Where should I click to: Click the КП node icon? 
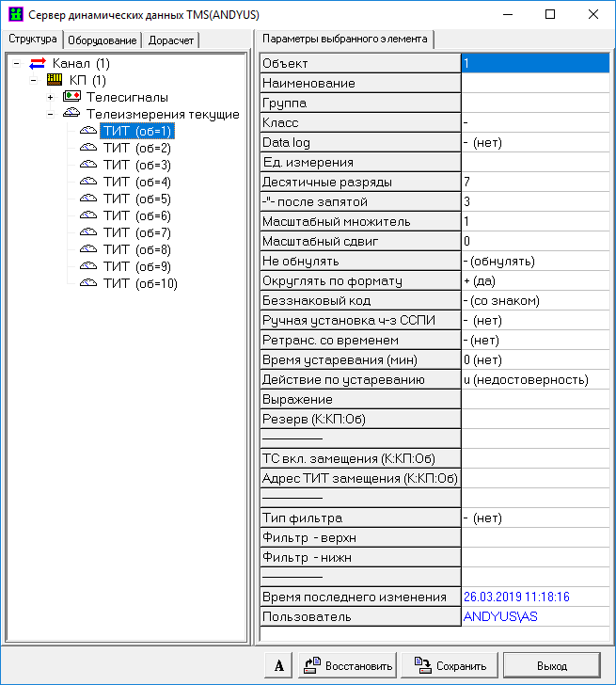55,81
